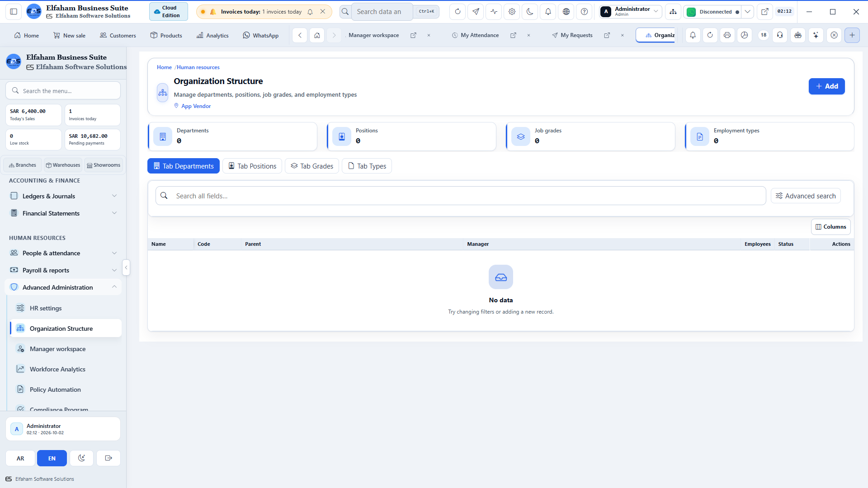The width and height of the screenshot is (868, 488).
Task: Switch to Tab Positions
Action: [x=252, y=166]
